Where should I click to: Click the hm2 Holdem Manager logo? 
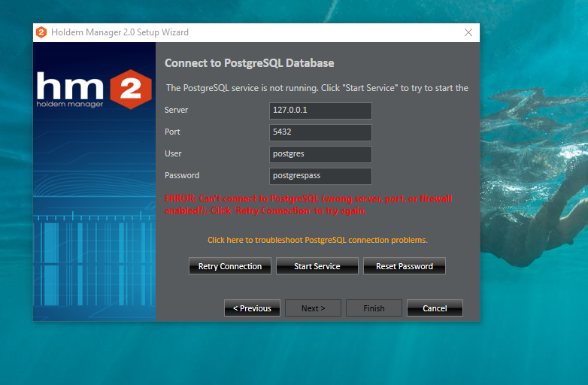(x=94, y=89)
